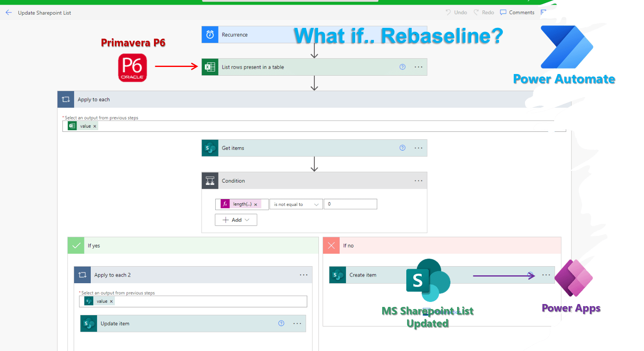Click Redo in the top toolbar

(x=484, y=12)
